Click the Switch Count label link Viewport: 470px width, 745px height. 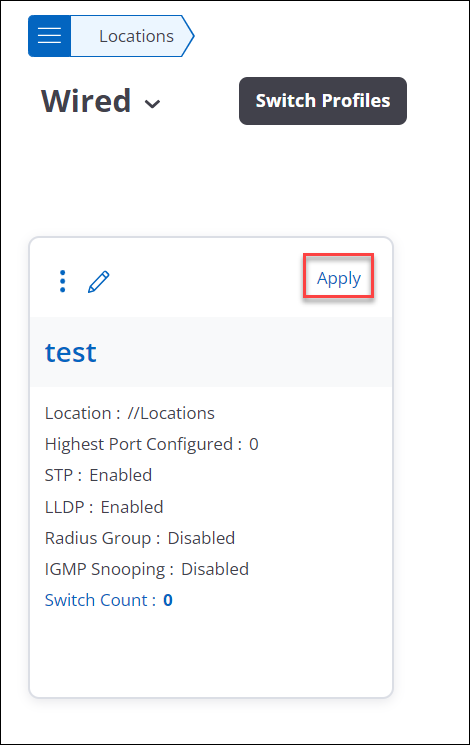click(x=100, y=600)
